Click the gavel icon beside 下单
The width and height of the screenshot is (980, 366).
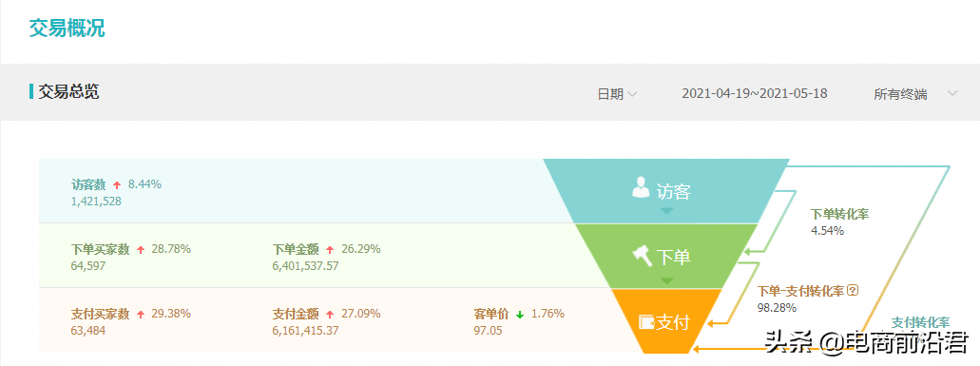[x=642, y=257]
